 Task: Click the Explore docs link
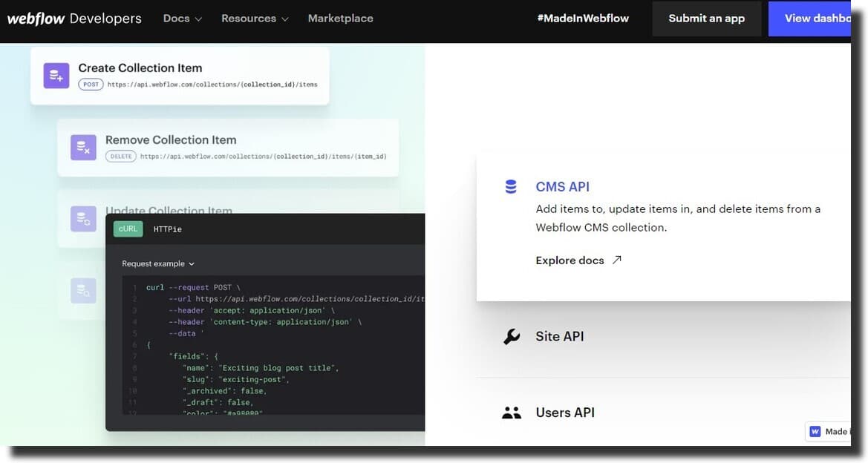578,260
